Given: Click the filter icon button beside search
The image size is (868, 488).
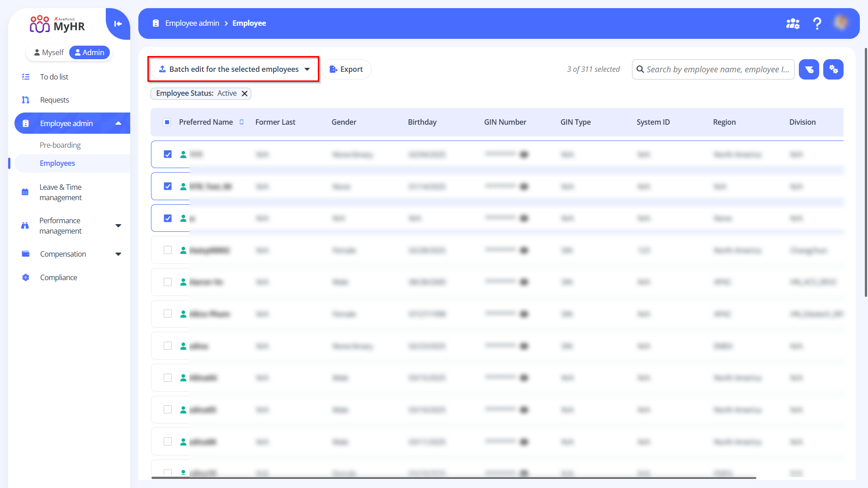Looking at the screenshot, I should click(809, 70).
